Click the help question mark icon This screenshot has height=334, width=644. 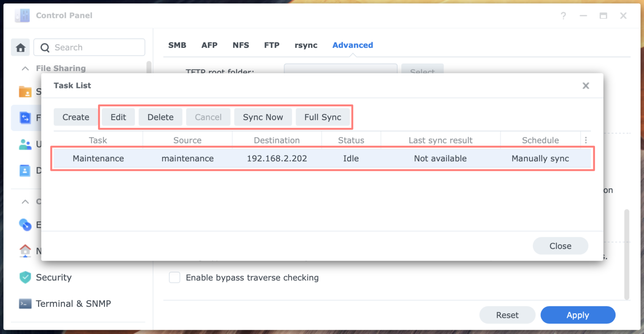563,16
